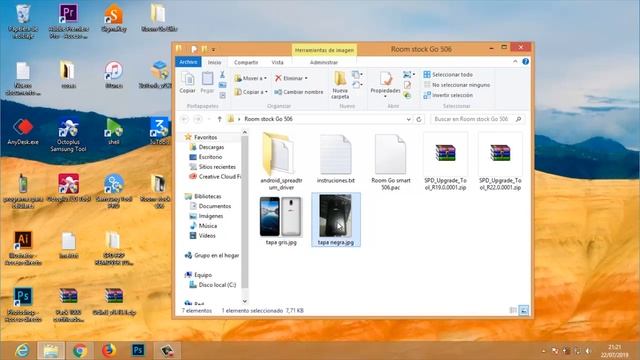Open the Nuevo elemento dropdown icon

tap(357, 75)
